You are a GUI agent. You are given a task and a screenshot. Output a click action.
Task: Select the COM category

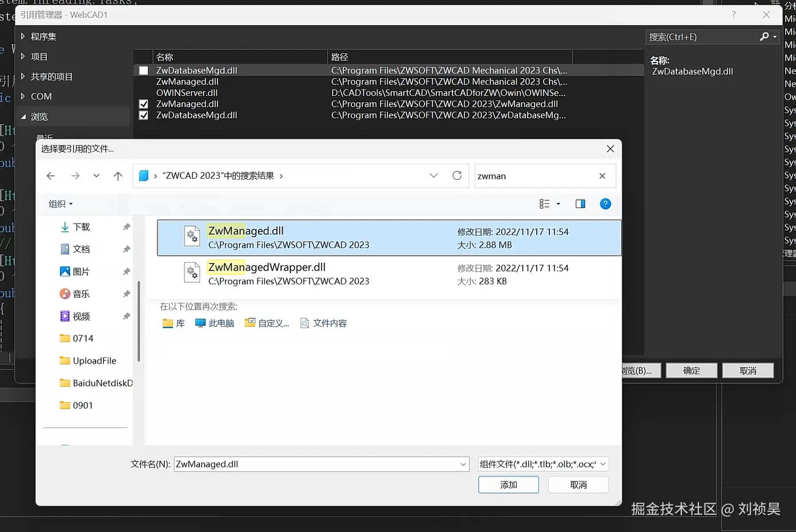click(x=41, y=97)
